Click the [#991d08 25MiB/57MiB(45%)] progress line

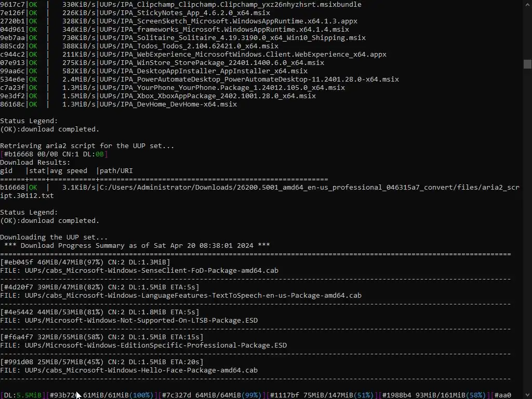point(102,362)
